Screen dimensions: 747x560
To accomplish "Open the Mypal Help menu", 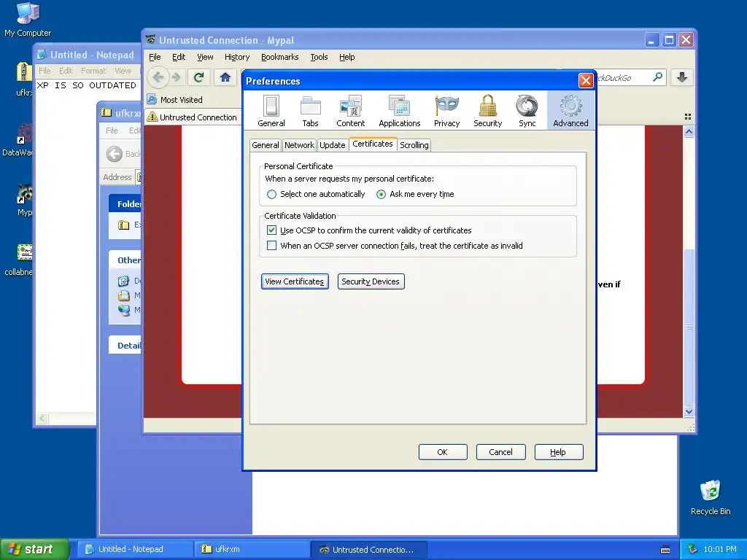I will pos(347,57).
